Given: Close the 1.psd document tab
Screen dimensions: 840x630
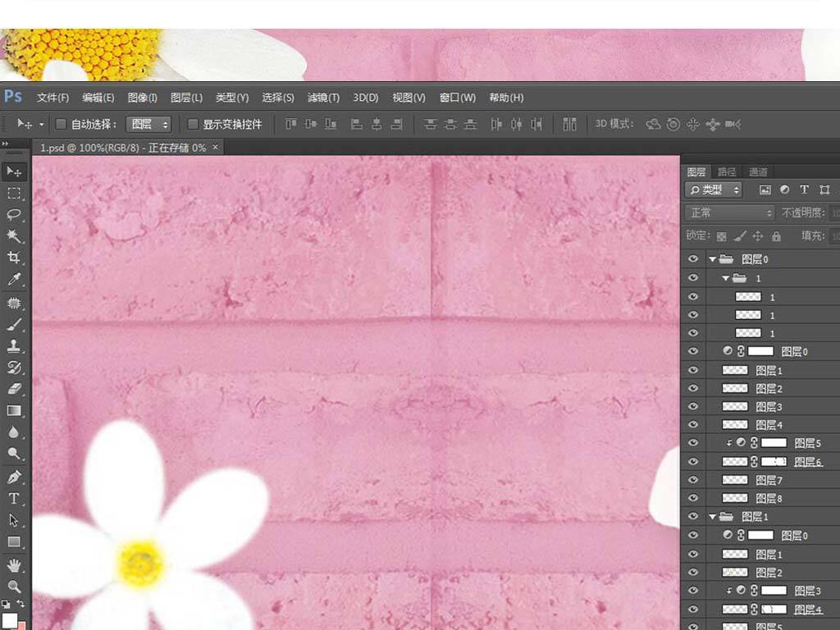Looking at the screenshot, I should click(216, 148).
